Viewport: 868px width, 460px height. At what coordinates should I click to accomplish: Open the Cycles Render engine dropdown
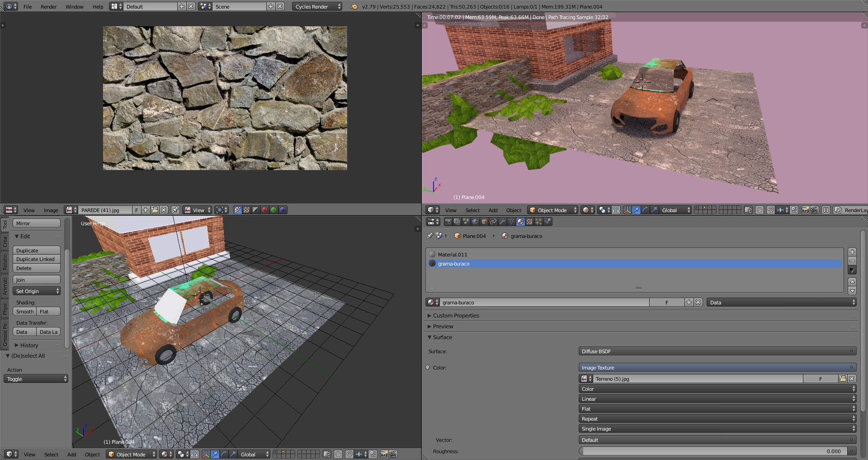tap(317, 6)
